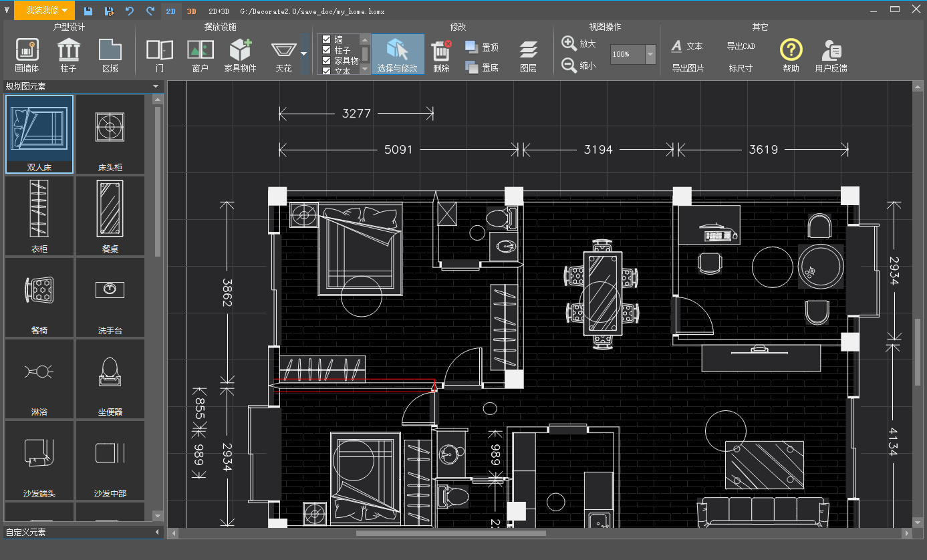Switch to the 2D+3D split view
This screenshot has width=927, height=560.
[x=218, y=11]
